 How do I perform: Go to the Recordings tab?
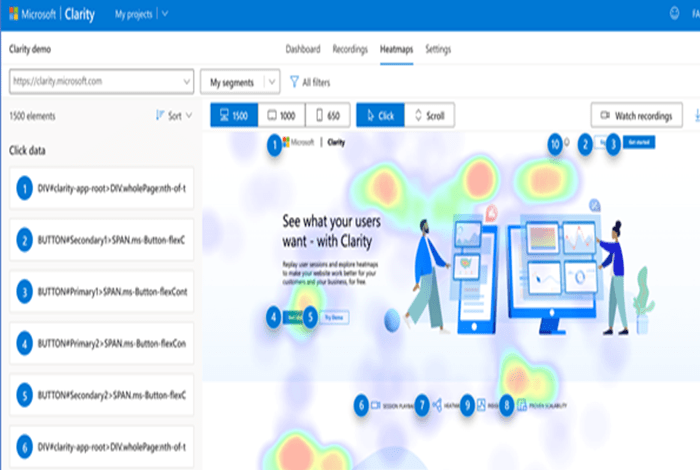[x=350, y=49]
